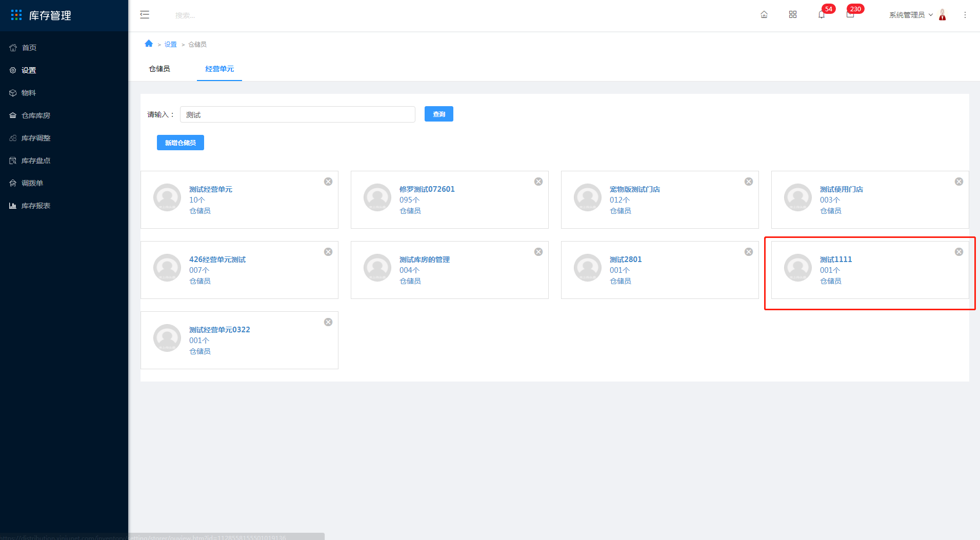
Task: Open the apps grid icon in top bar
Action: (x=793, y=15)
